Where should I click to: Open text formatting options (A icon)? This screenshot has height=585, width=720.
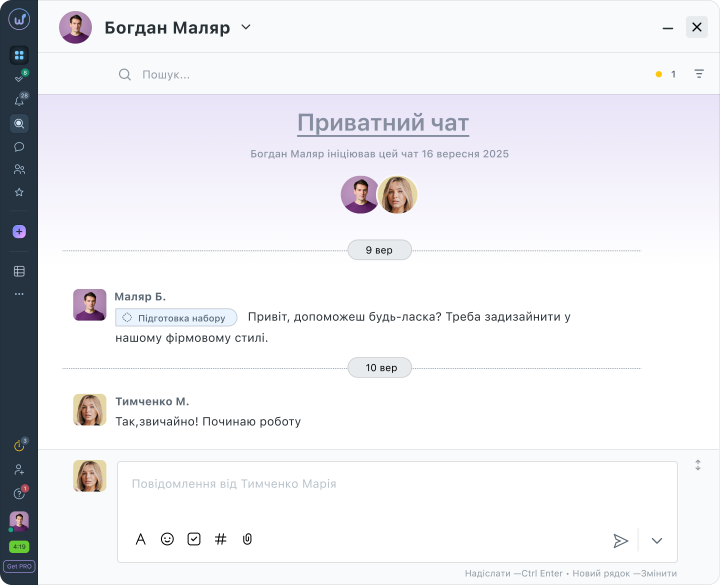coord(141,539)
